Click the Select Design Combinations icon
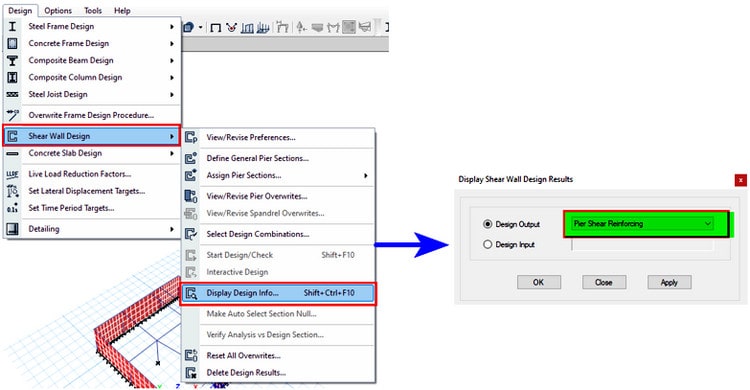This screenshot has height=390, width=750. [191, 234]
